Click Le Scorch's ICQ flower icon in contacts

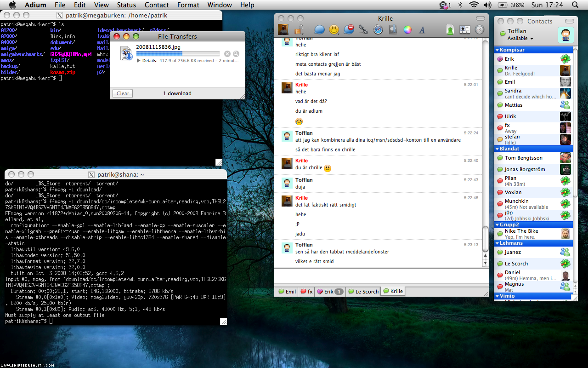pyautogui.click(x=565, y=264)
